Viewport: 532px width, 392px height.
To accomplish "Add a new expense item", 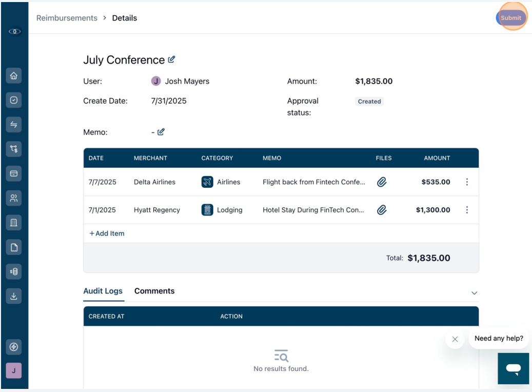I will coord(107,233).
